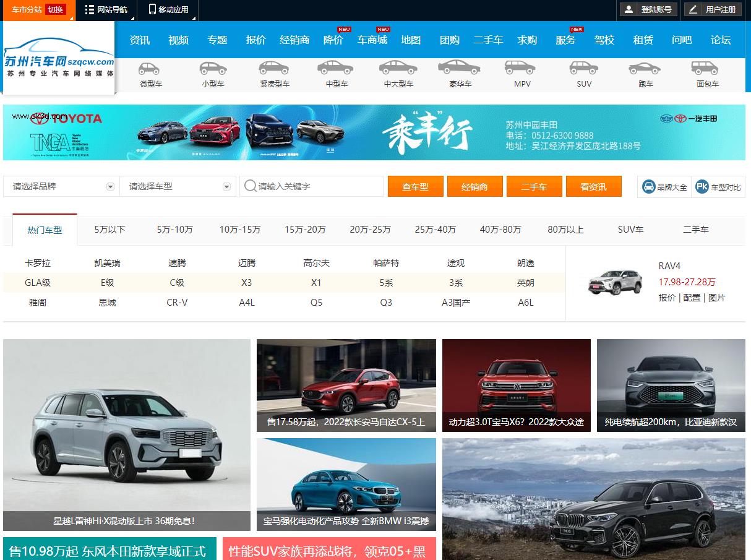Viewport: 751px width, 560px height.
Task: Select the 小型车 car type icon
Action: coord(213,68)
